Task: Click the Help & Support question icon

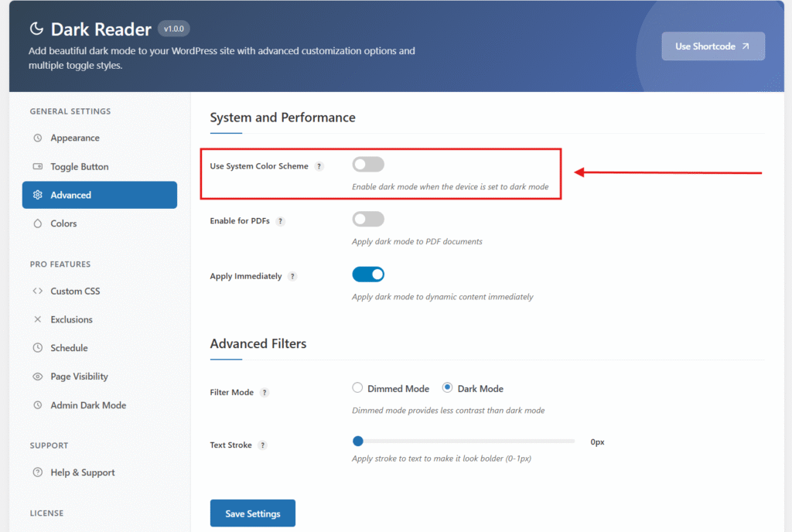Action: coord(37,472)
